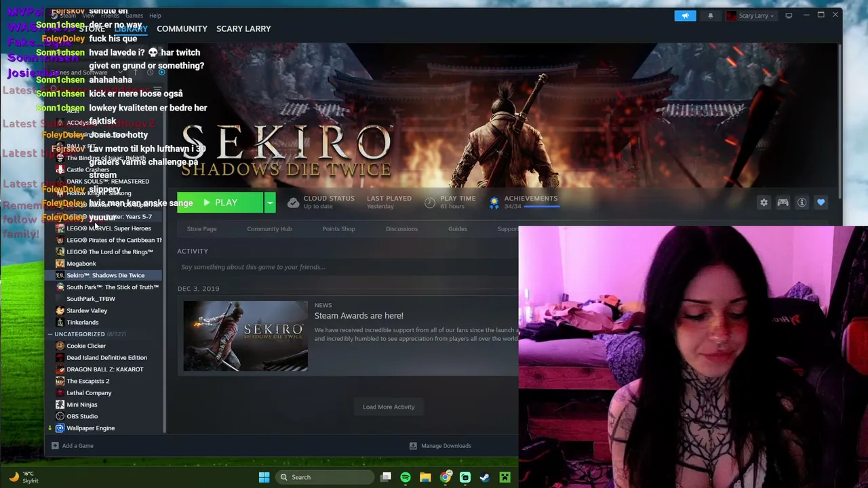This screenshot has height=488, width=868.
Task: Click the Play Time 61 hours text
Action: [x=458, y=202]
